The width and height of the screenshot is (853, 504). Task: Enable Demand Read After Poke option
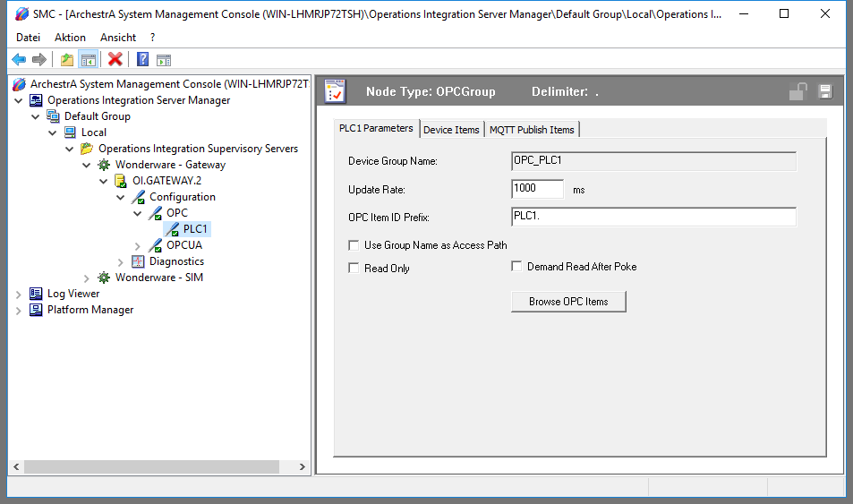516,267
